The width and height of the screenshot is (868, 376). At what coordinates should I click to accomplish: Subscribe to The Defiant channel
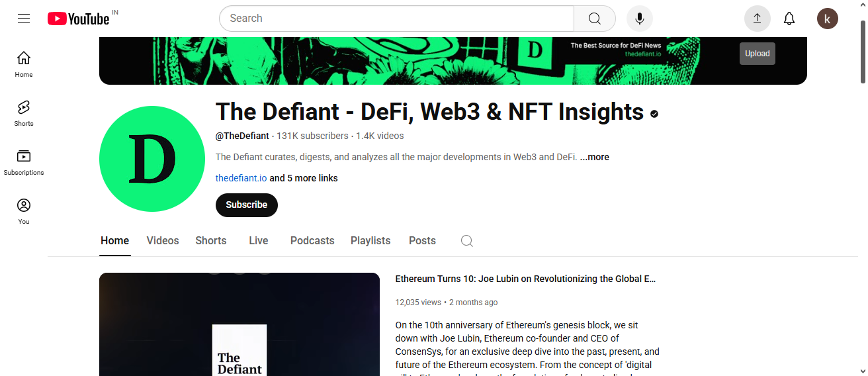[x=247, y=205]
